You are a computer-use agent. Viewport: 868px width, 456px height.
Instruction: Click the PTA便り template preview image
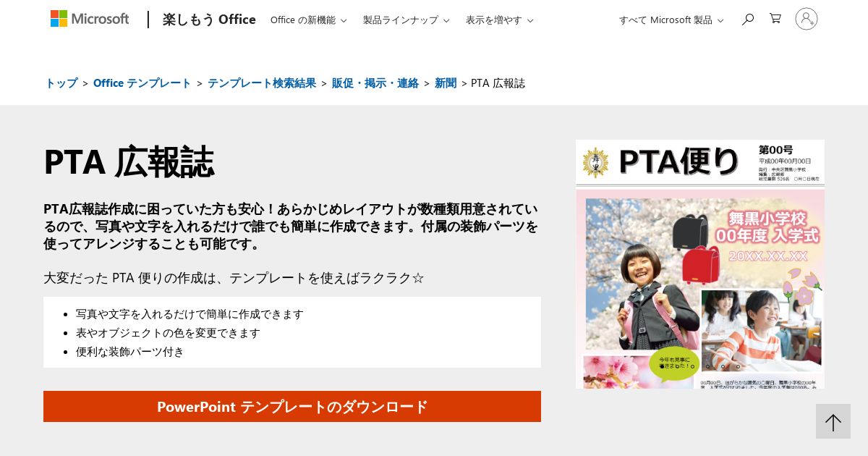click(699, 264)
